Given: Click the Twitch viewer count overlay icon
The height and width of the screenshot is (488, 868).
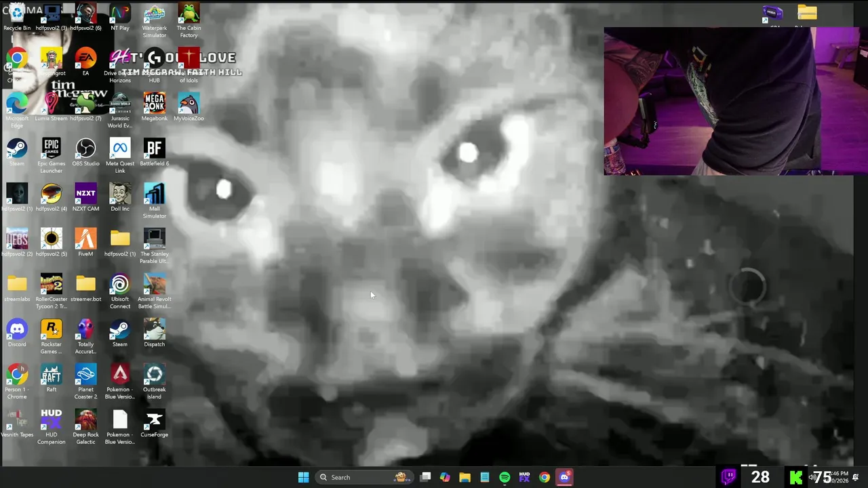Looking at the screenshot, I should coord(729,477).
